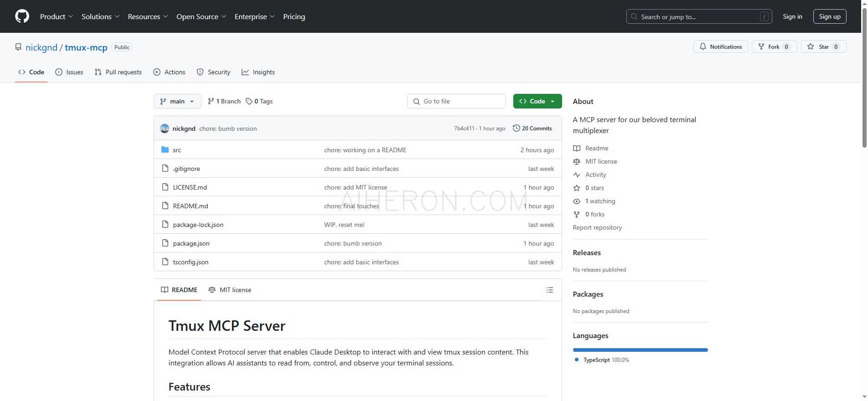Click the TypeScript language bar
The height and width of the screenshot is (401, 868).
pyautogui.click(x=640, y=350)
